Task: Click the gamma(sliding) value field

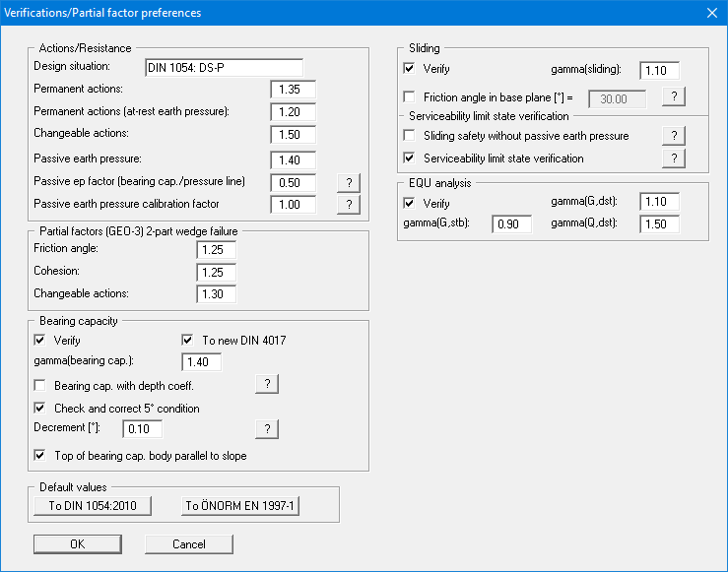Action: coord(659,71)
